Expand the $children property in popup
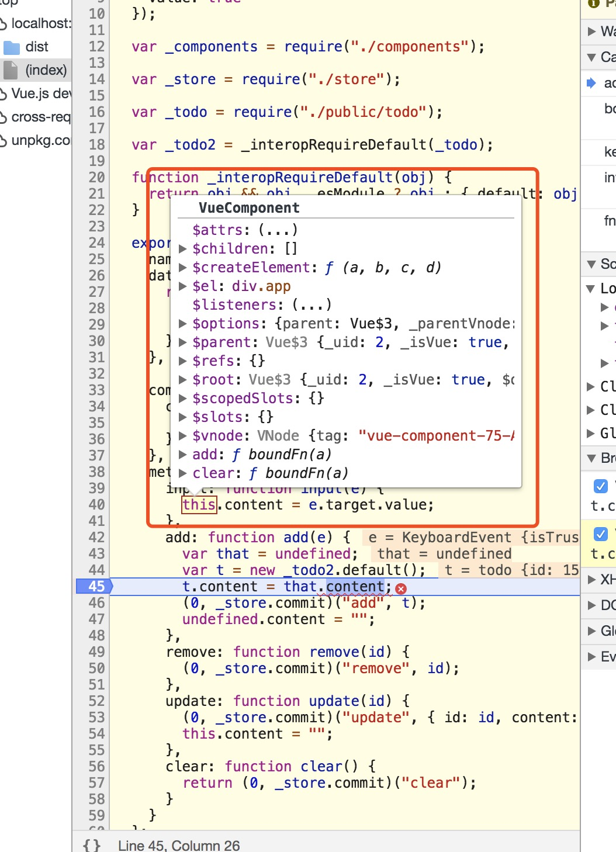 pos(182,249)
